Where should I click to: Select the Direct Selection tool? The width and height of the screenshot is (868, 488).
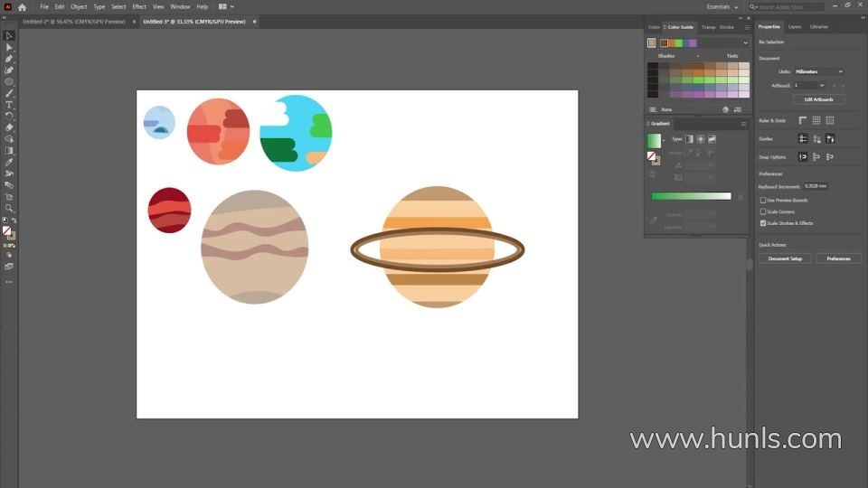tap(9, 47)
